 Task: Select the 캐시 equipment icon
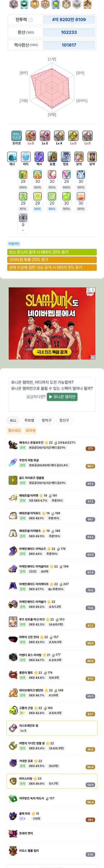tap(12, 157)
